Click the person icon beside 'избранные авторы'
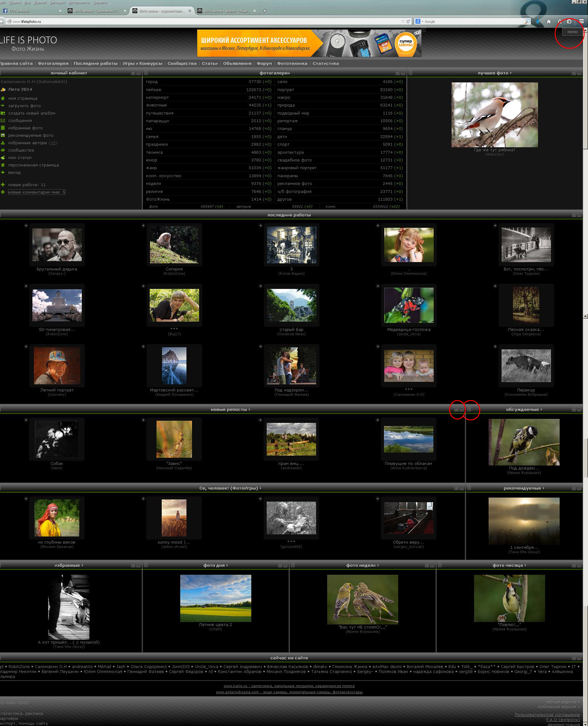Screen dimensions: 588x726 tap(3, 143)
